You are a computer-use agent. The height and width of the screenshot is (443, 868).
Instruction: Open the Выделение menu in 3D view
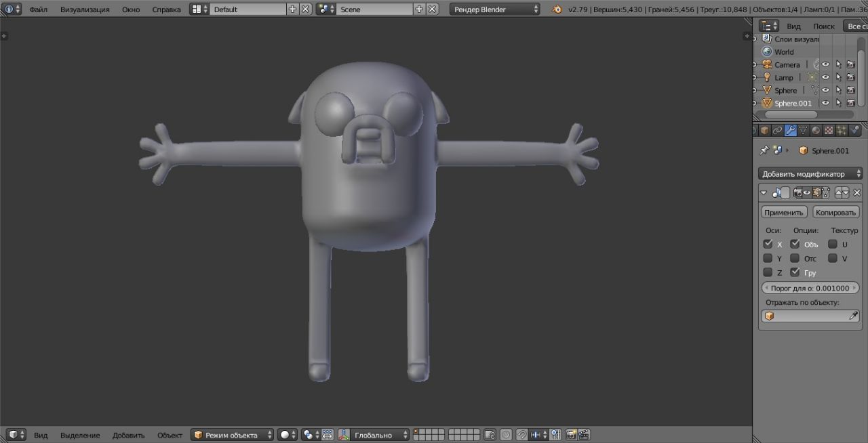(80, 435)
